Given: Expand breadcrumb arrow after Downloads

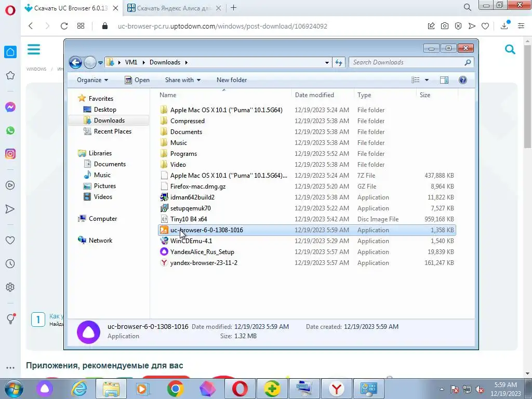Looking at the screenshot, I should pyautogui.click(x=187, y=62).
